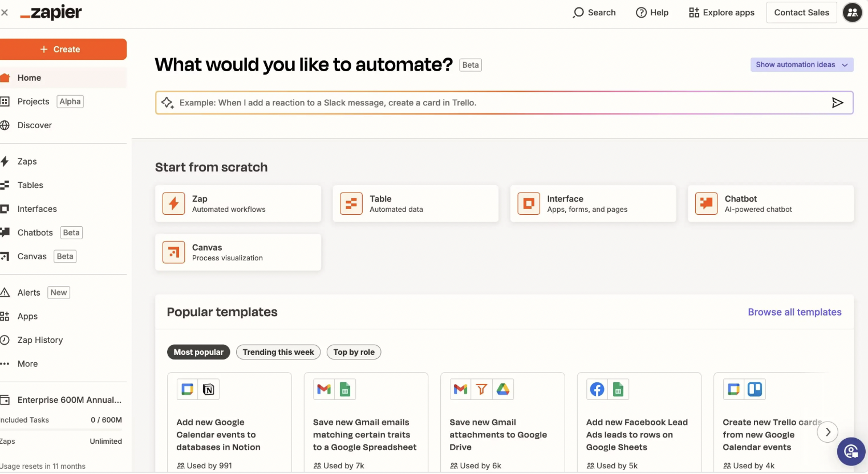Click the Canvas icon tile
The width and height of the screenshot is (868, 474).
coord(173,252)
